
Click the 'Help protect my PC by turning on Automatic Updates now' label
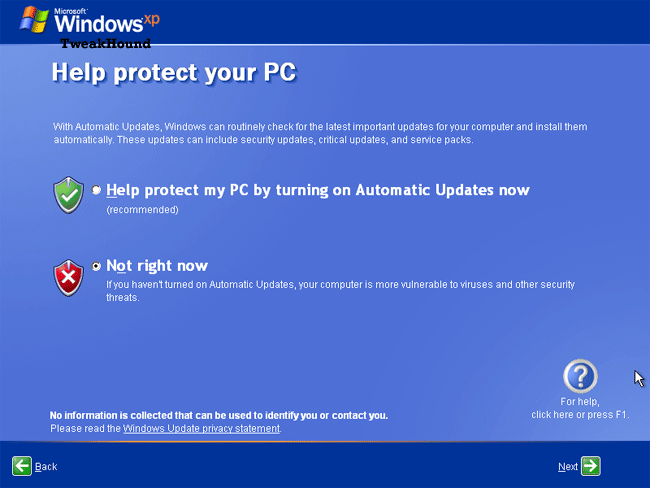318,190
